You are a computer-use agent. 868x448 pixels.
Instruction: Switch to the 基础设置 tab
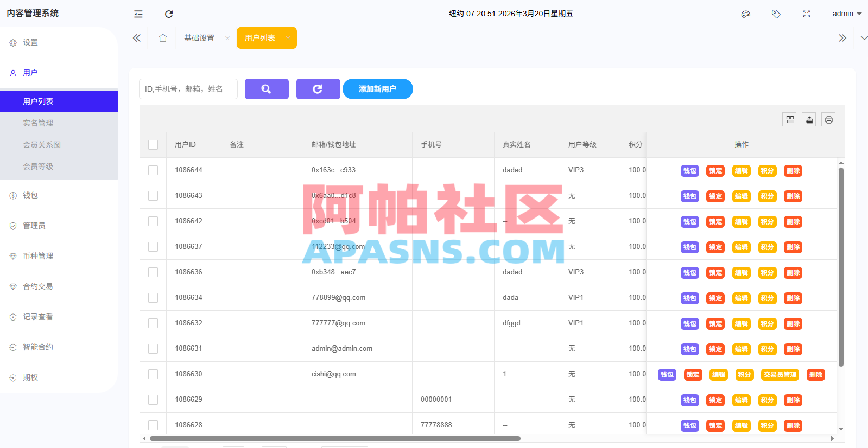pyautogui.click(x=199, y=38)
